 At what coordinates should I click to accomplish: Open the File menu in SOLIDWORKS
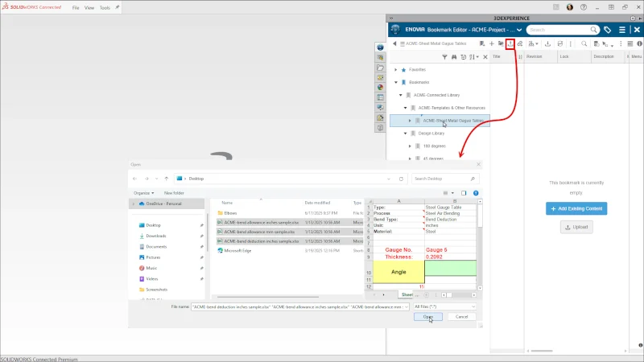(76, 7)
